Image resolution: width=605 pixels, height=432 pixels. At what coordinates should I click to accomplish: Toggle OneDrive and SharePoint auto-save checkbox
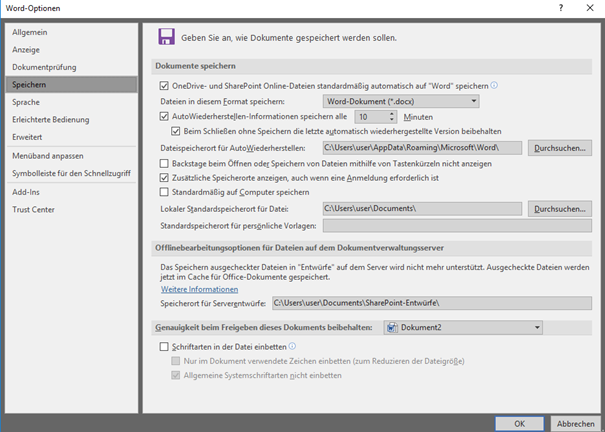click(165, 86)
